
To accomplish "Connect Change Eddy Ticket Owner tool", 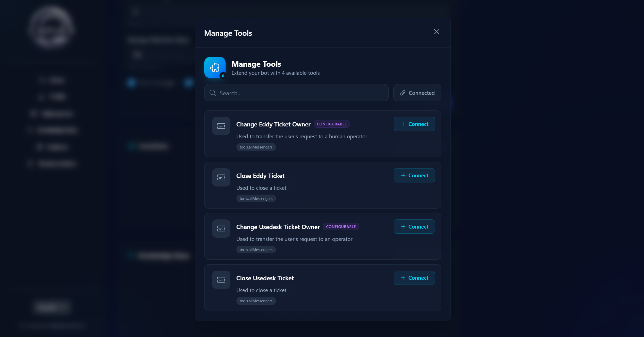I will click(x=414, y=124).
